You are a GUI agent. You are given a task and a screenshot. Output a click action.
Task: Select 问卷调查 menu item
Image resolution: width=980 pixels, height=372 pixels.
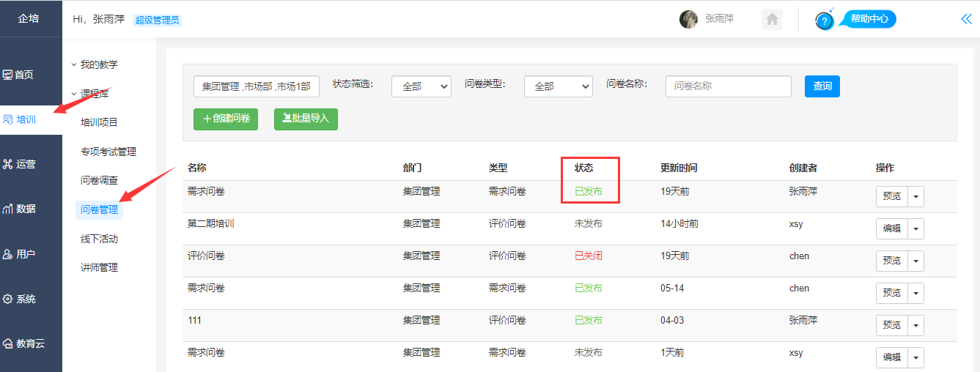point(99,181)
